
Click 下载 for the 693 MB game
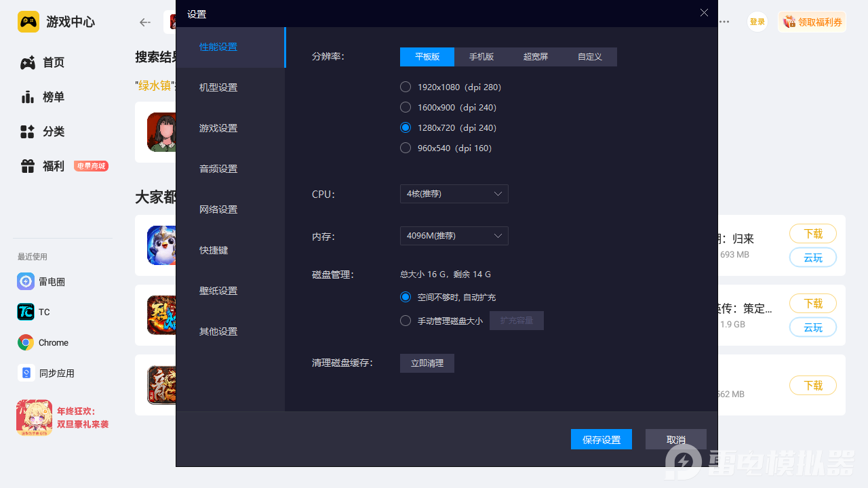[x=813, y=234]
